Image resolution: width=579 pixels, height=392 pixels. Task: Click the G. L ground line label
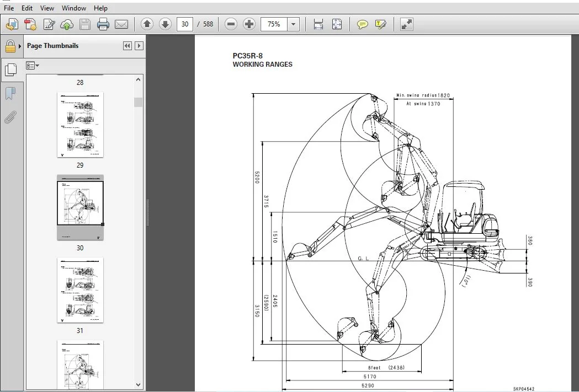point(363,258)
